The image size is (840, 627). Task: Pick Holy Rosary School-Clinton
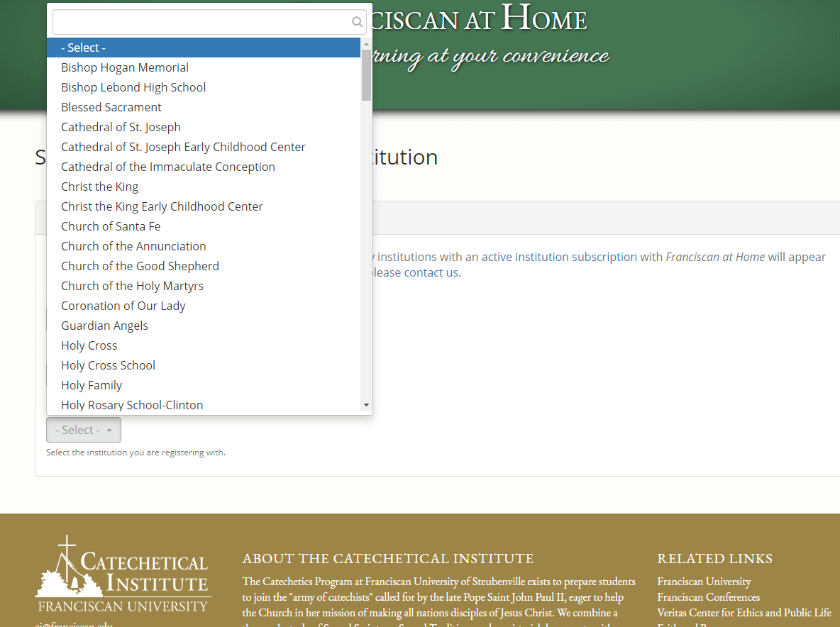point(204,404)
